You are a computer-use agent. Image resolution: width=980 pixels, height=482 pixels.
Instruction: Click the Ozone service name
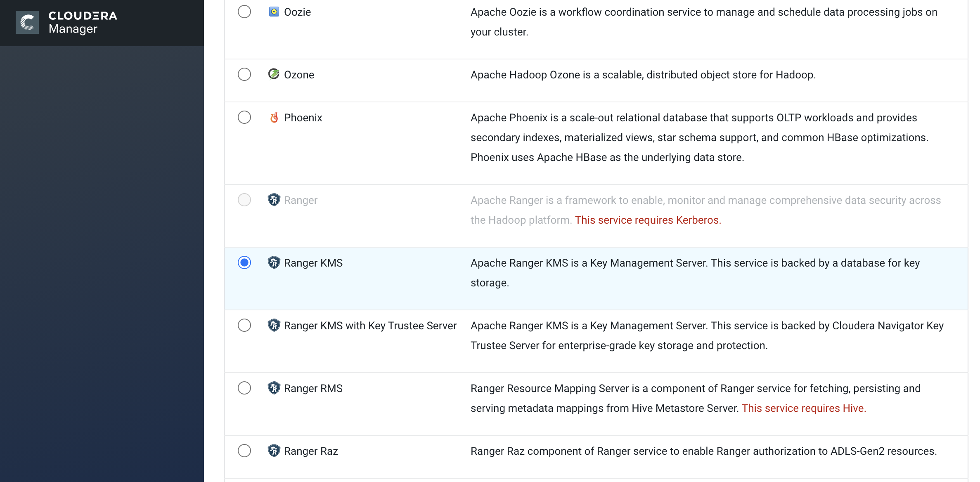(x=299, y=75)
